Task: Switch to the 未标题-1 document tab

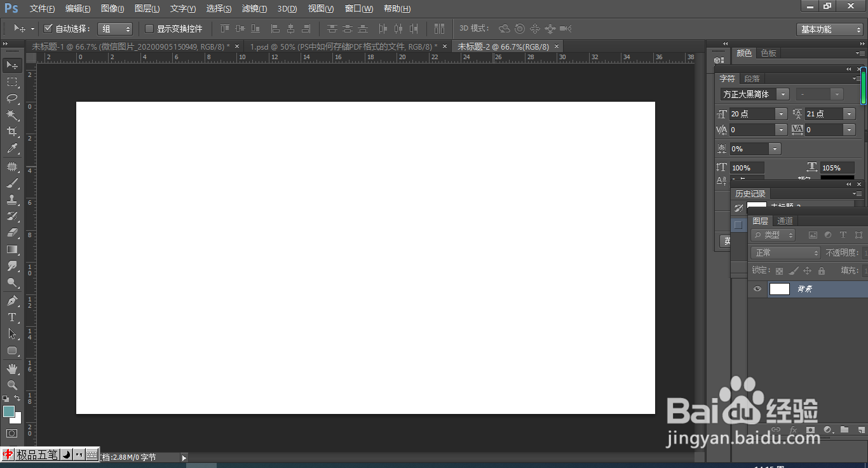Action: (x=131, y=46)
